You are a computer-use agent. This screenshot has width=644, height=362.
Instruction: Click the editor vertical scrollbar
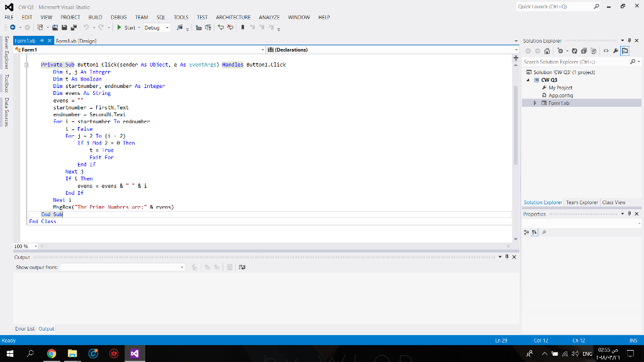point(517,126)
